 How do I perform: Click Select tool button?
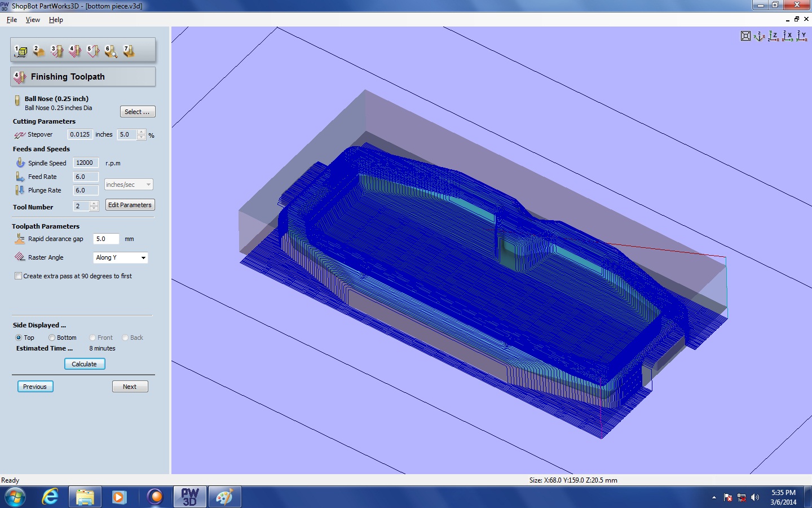[x=137, y=112]
